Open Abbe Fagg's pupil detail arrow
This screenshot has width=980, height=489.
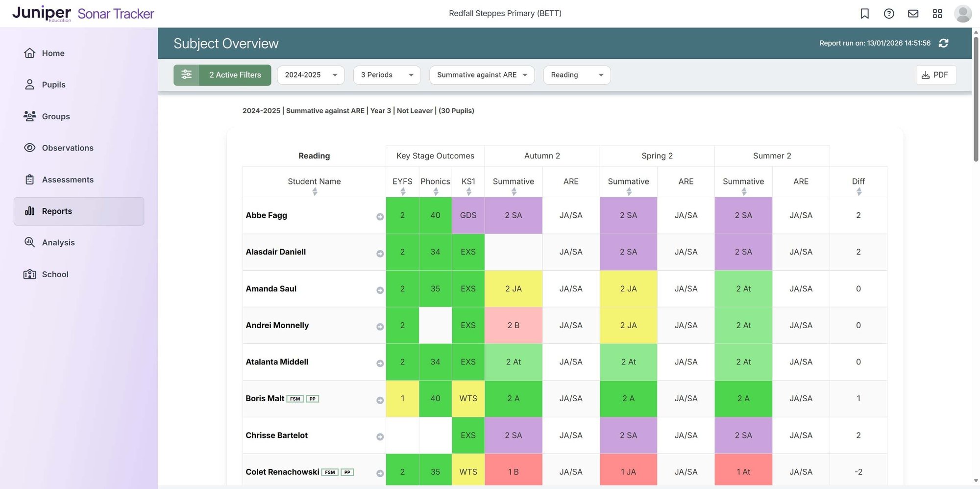[x=380, y=216]
